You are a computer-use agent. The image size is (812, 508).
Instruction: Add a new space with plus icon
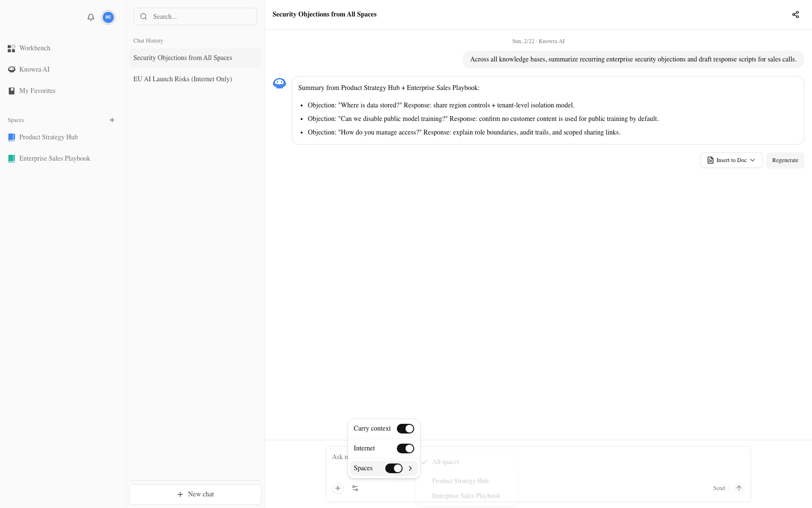(x=112, y=120)
